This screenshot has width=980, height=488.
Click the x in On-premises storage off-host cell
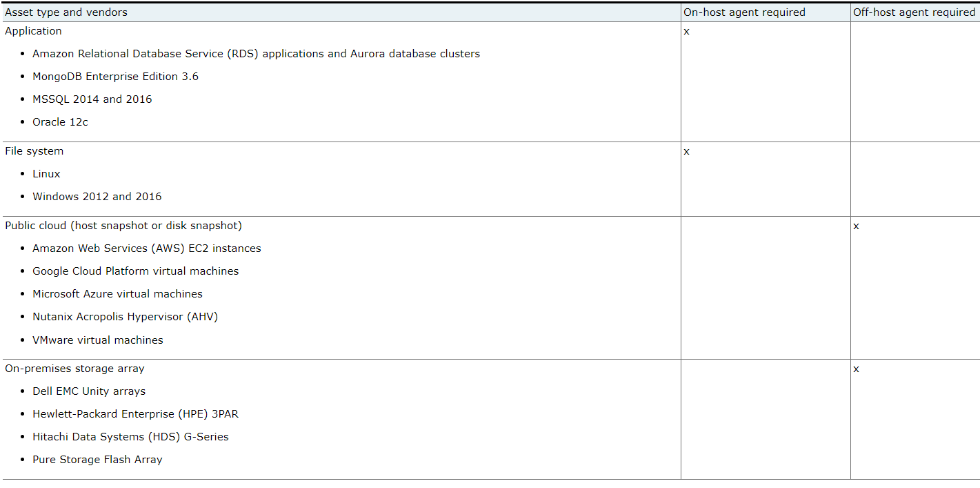pos(856,369)
